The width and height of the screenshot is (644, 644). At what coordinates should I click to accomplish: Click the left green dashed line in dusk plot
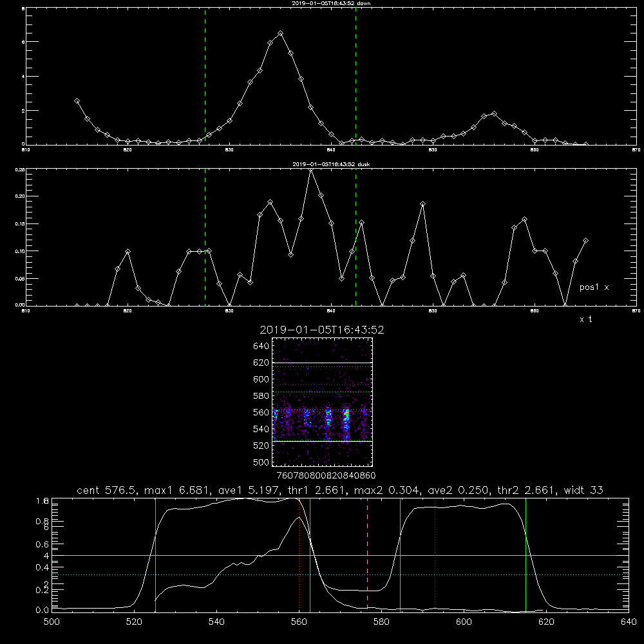pyautogui.click(x=205, y=237)
